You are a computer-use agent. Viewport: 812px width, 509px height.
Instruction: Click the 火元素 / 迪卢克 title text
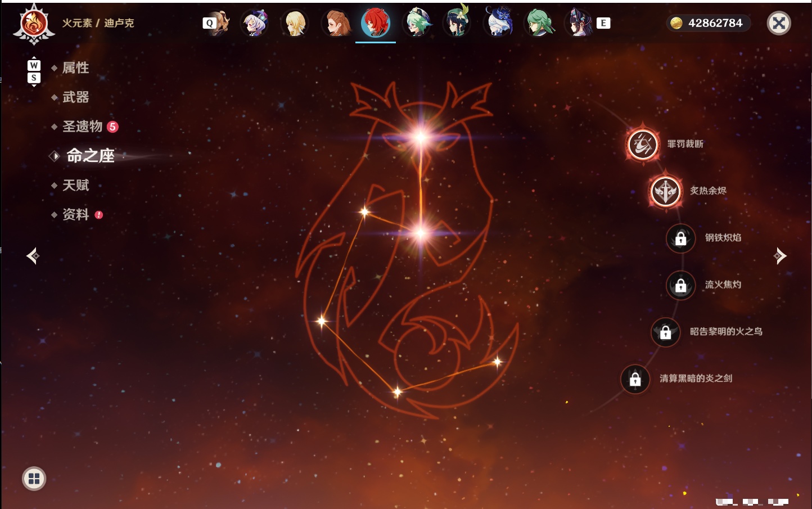point(98,23)
